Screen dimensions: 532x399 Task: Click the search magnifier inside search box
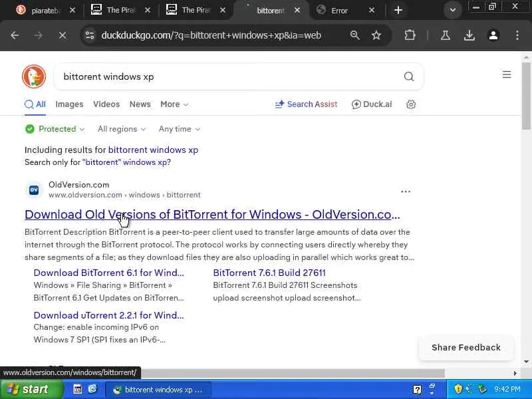[409, 76]
